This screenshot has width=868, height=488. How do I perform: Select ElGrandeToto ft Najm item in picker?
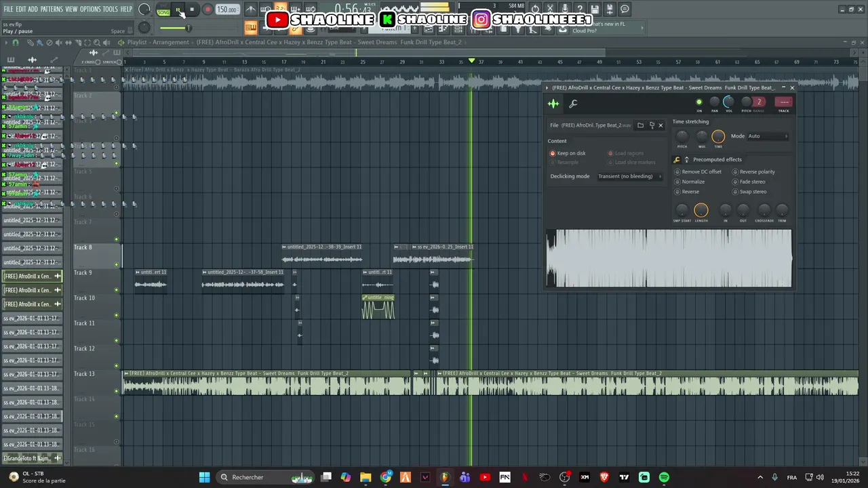pyautogui.click(x=32, y=459)
